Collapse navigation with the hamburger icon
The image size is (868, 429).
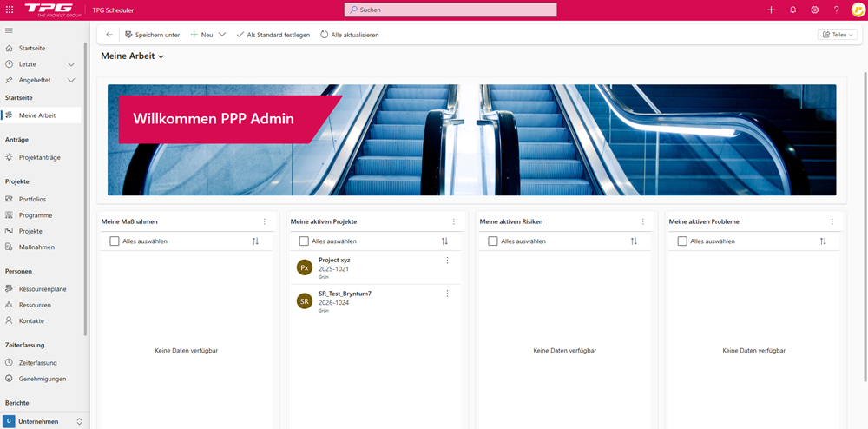click(x=10, y=31)
